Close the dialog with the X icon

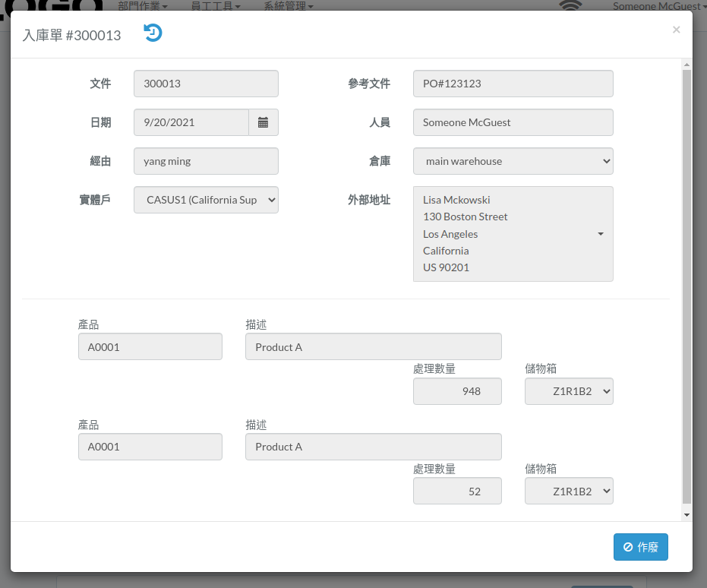676,30
